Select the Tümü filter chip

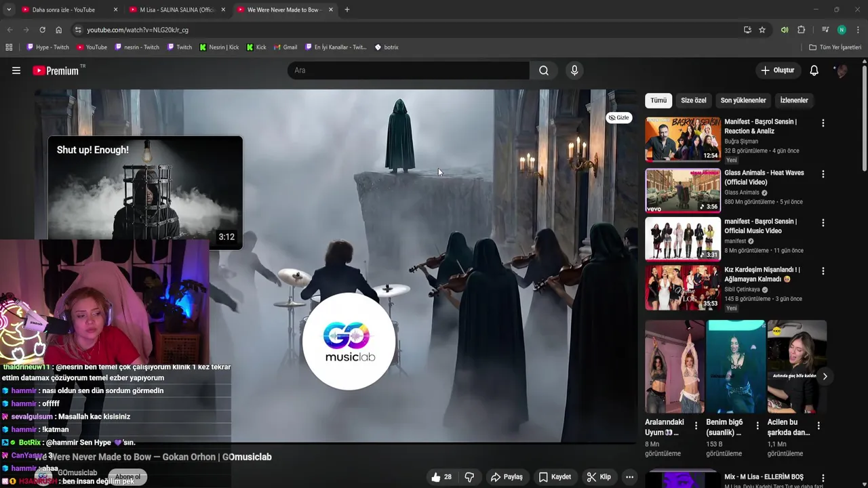tap(658, 100)
